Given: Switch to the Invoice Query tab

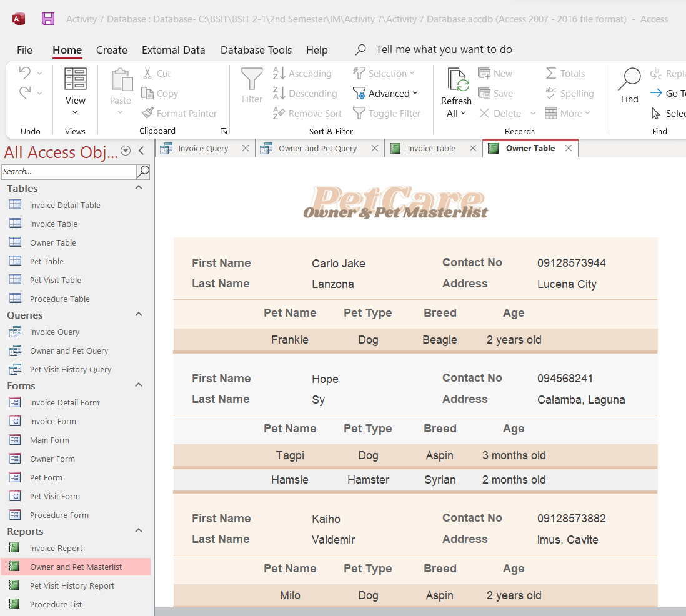Looking at the screenshot, I should click(x=203, y=149).
